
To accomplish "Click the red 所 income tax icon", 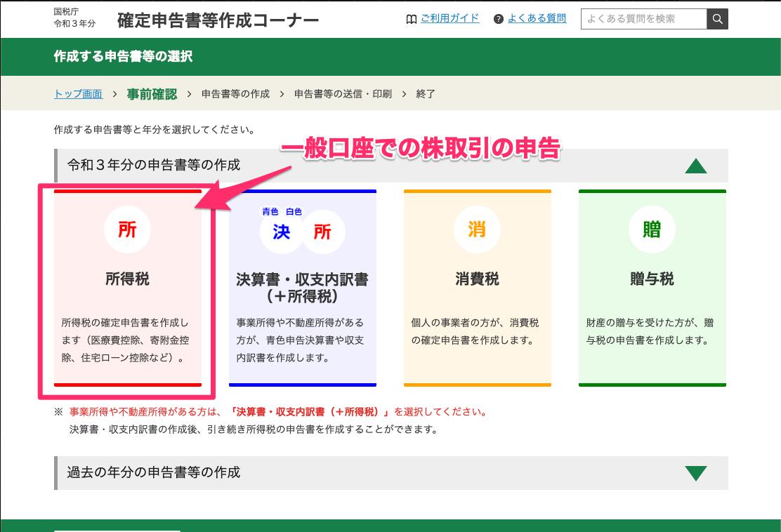I will click(x=128, y=230).
